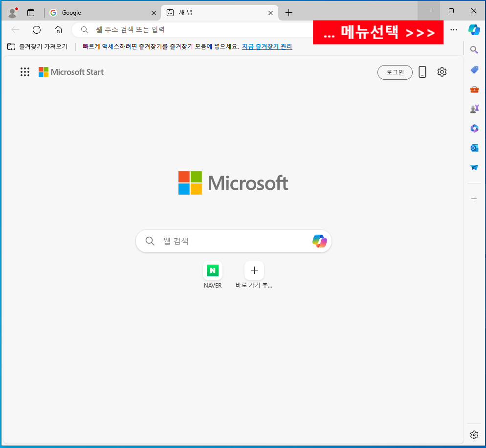Open the sidebar Shopping tag icon
The height and width of the screenshot is (448, 486).
(x=474, y=69)
